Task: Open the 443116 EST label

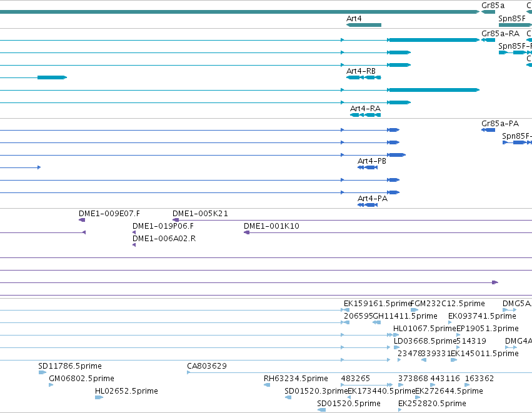Action: click(445, 379)
